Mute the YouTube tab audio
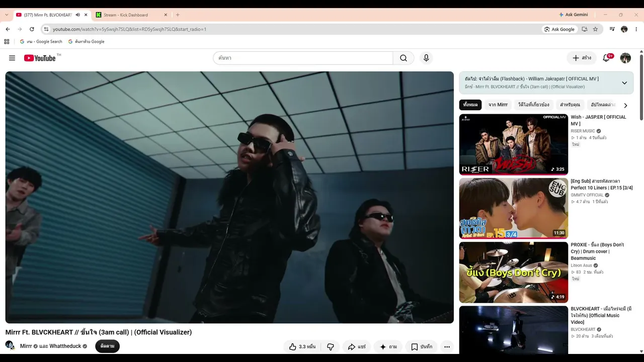The height and width of the screenshot is (362, 644). (77, 15)
